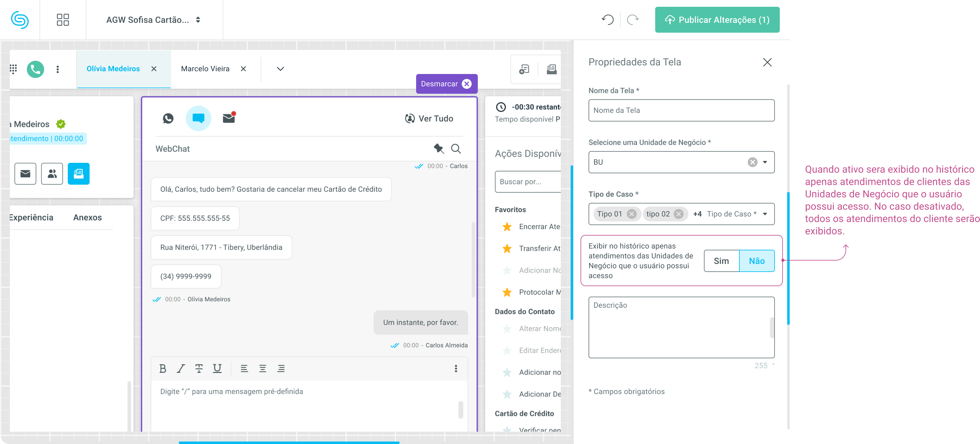Expand the Unidade de Negócio BU dropdown
980x444 pixels.
765,162
